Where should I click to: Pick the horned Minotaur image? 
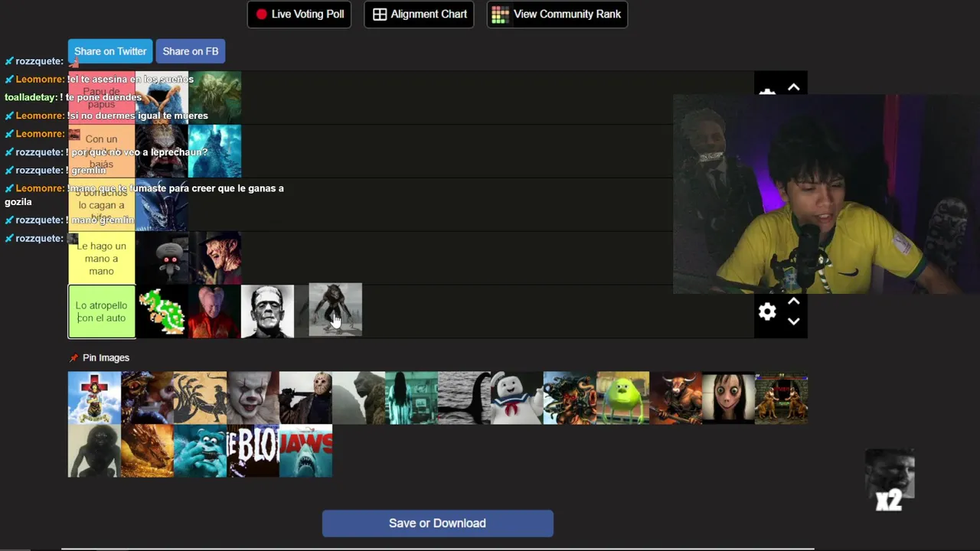(675, 398)
